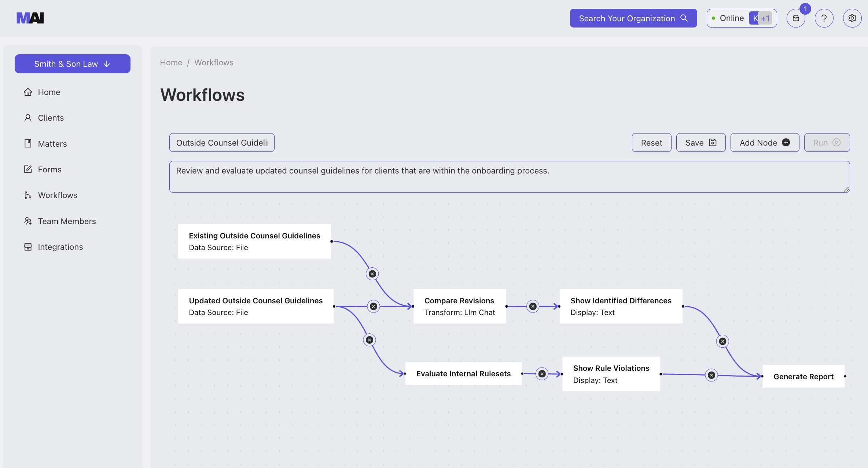Screen dimensions: 868x468
Task: Open the Workflows section in the sidebar
Action: [58, 195]
